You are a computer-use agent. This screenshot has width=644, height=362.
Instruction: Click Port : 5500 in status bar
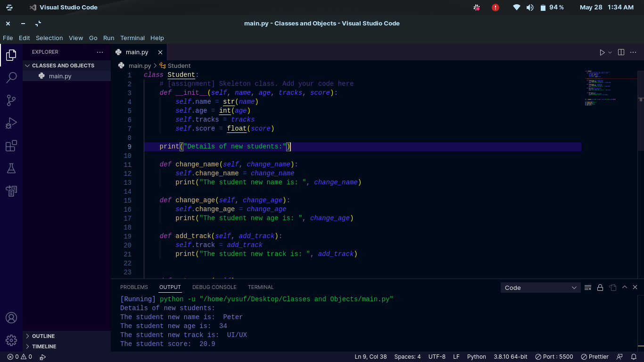click(554, 357)
